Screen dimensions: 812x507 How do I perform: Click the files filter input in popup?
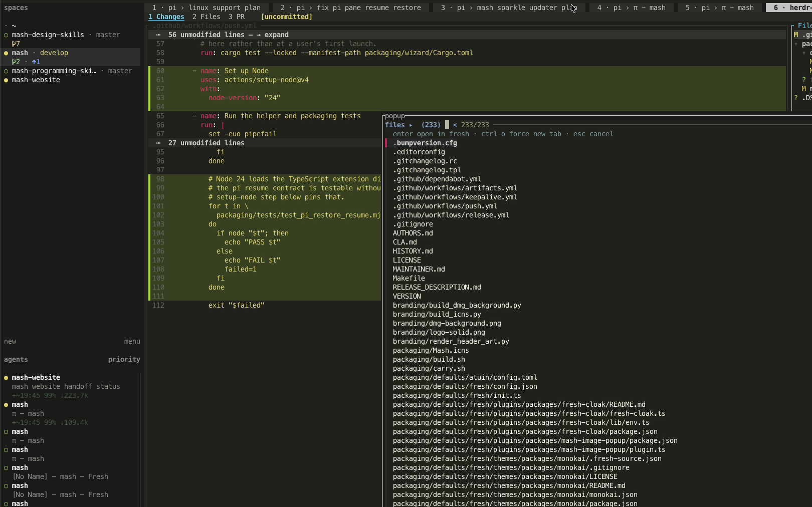(x=447, y=125)
